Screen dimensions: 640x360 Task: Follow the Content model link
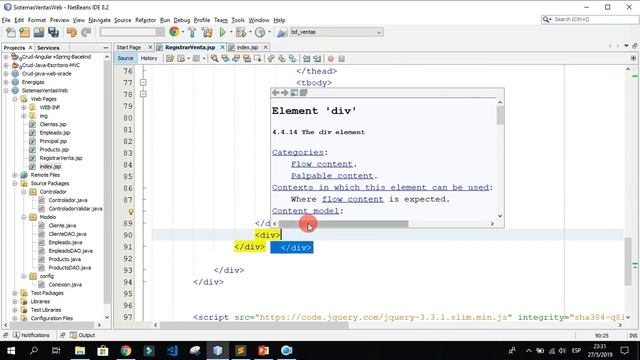click(x=306, y=211)
